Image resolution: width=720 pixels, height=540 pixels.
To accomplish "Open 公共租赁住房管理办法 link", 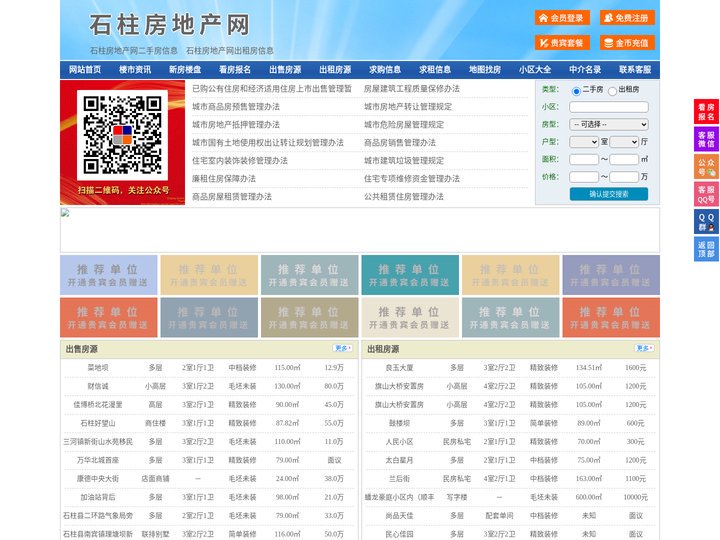I will click(404, 197).
